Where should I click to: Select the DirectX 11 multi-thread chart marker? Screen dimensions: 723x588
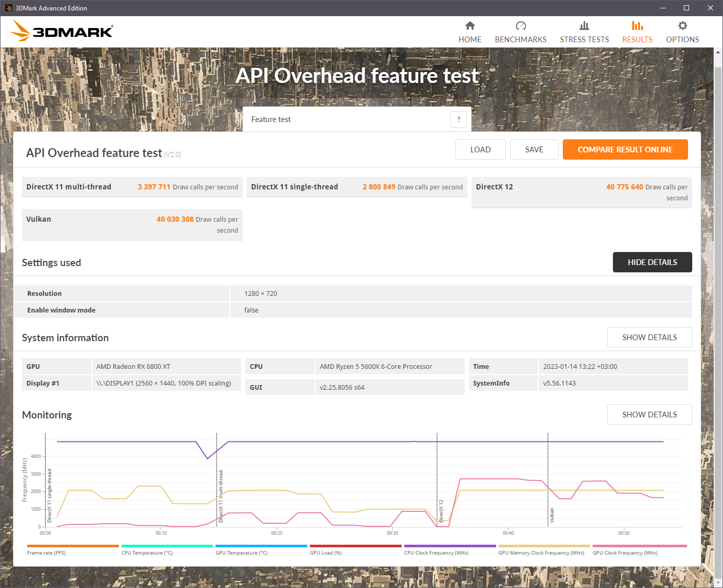tap(221, 497)
